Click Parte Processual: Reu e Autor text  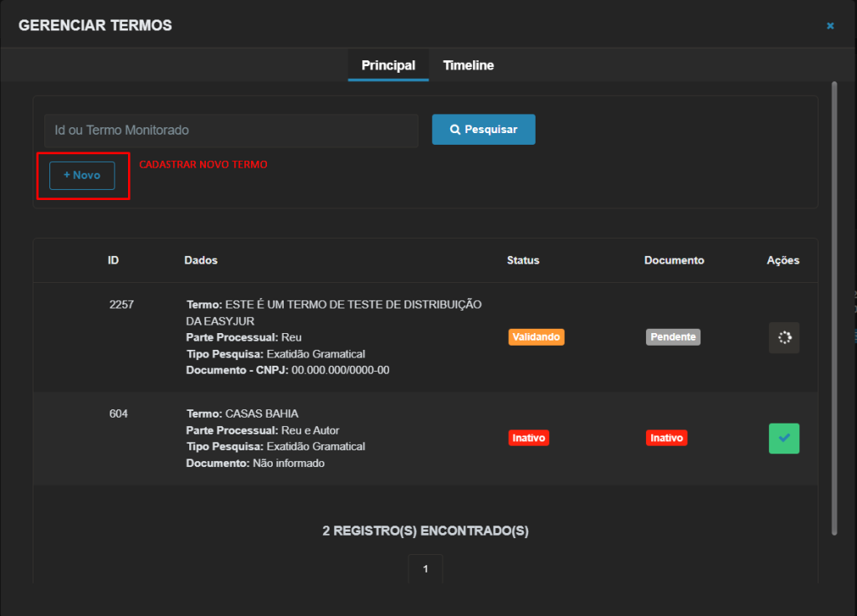262,430
